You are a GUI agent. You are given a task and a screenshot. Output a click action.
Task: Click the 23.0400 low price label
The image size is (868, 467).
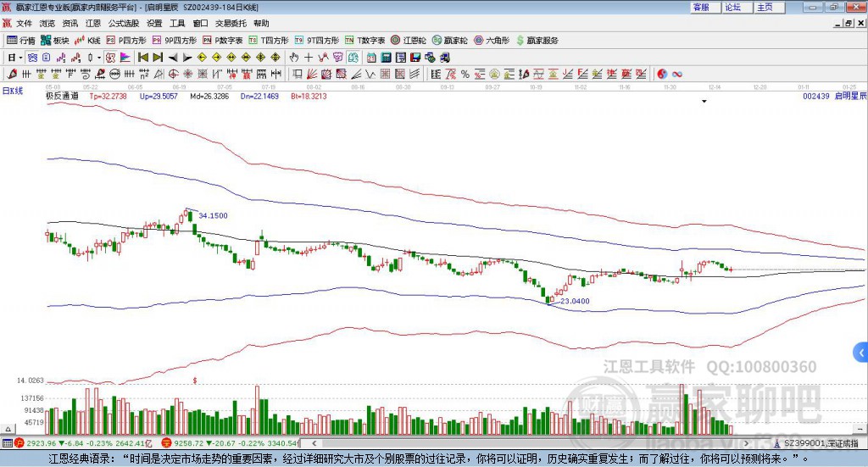pos(576,301)
